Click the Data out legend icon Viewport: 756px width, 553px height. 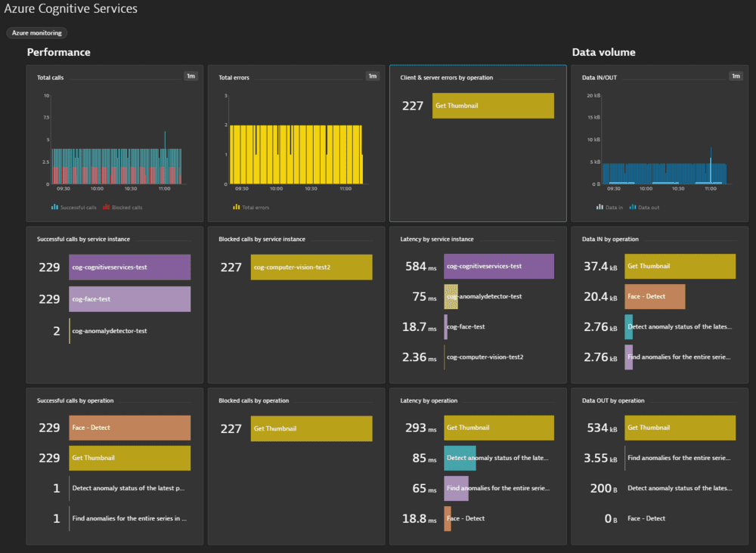coord(632,207)
